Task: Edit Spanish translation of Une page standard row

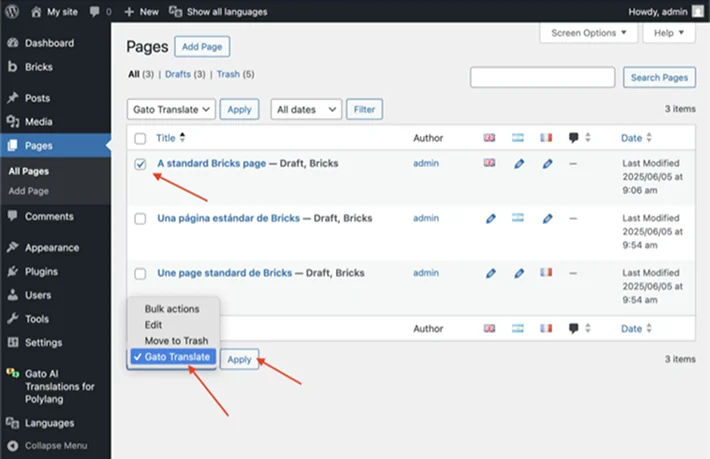Action: coord(519,273)
